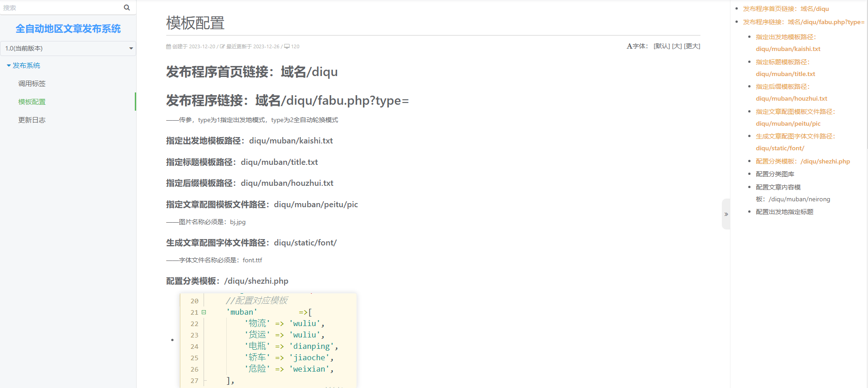Jump to 配置分类图库 in outline
The width and height of the screenshot is (868, 388).
point(775,174)
